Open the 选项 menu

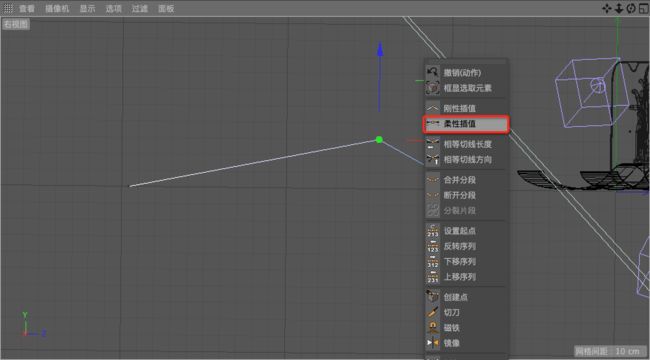(114, 8)
